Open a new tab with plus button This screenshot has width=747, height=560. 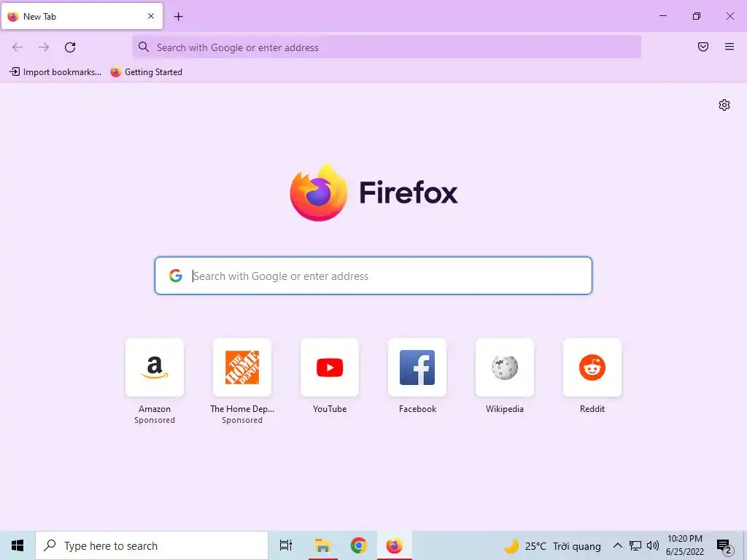coord(178,17)
